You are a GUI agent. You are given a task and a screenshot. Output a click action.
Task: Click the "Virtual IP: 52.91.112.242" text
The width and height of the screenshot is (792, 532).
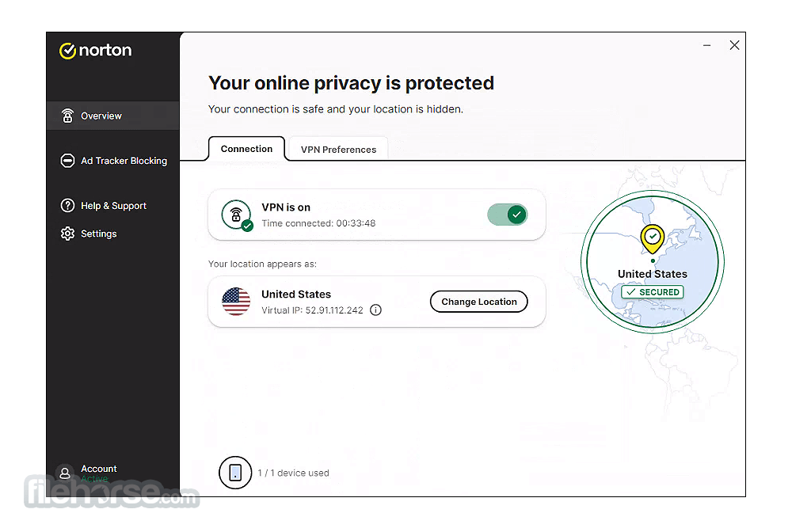point(312,310)
